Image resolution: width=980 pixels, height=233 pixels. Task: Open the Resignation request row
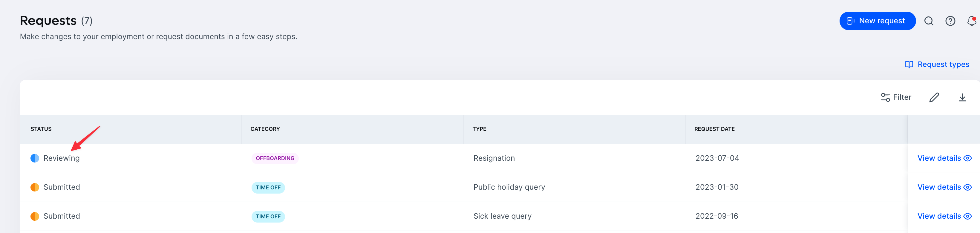494,158
